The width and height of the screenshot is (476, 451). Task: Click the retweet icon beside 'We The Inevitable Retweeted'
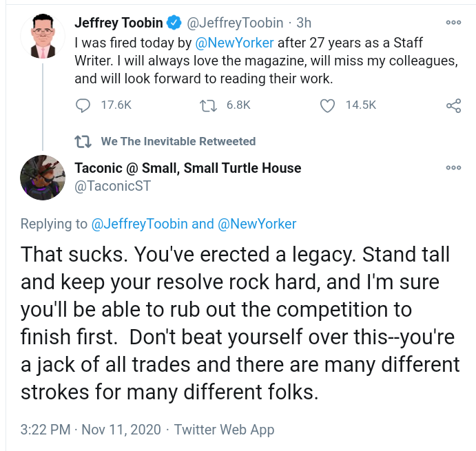tap(83, 141)
